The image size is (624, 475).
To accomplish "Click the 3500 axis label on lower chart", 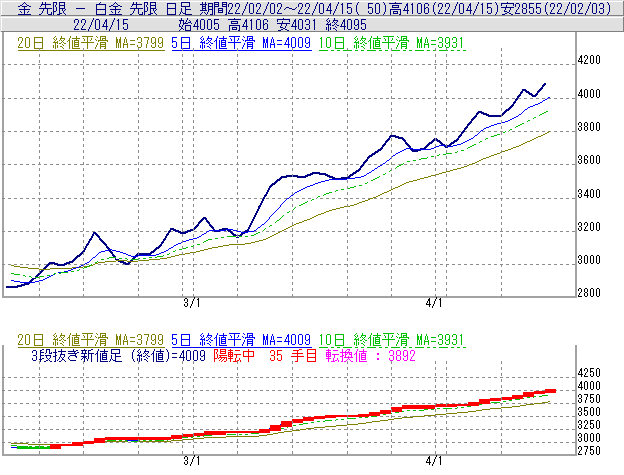I will (x=589, y=412).
